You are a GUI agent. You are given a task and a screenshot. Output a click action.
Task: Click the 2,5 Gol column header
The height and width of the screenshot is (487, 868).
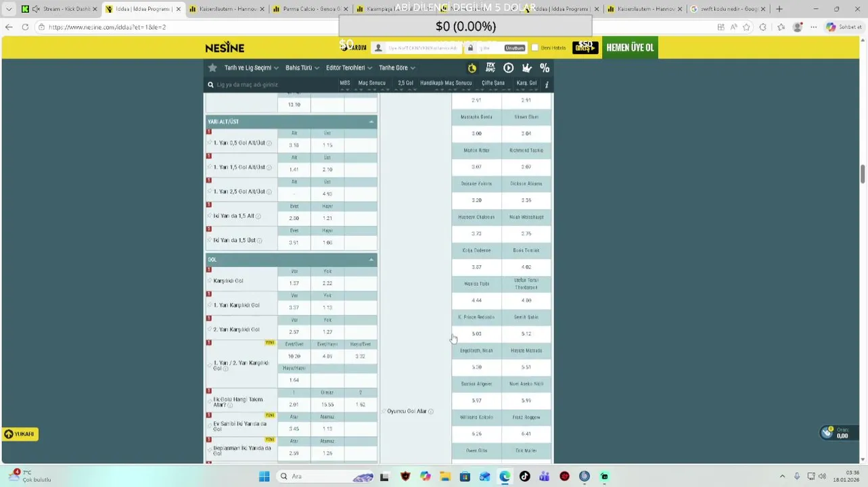click(405, 83)
